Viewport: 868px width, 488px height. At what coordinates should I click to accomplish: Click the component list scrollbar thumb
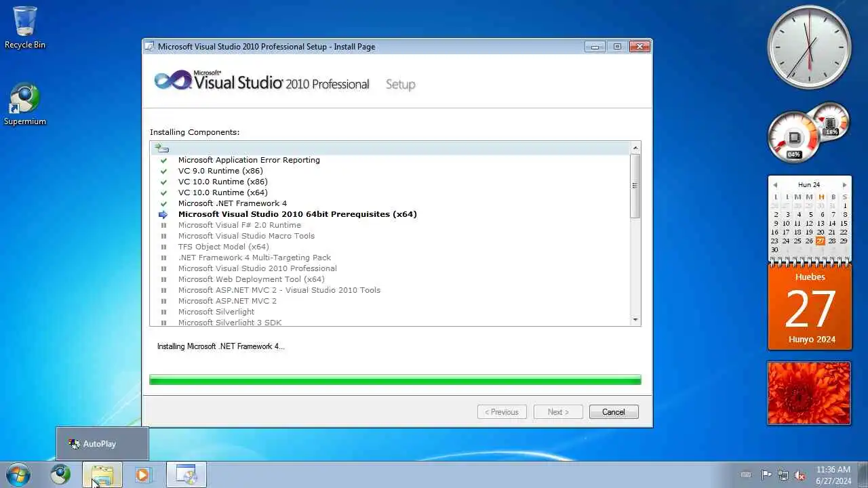point(635,186)
